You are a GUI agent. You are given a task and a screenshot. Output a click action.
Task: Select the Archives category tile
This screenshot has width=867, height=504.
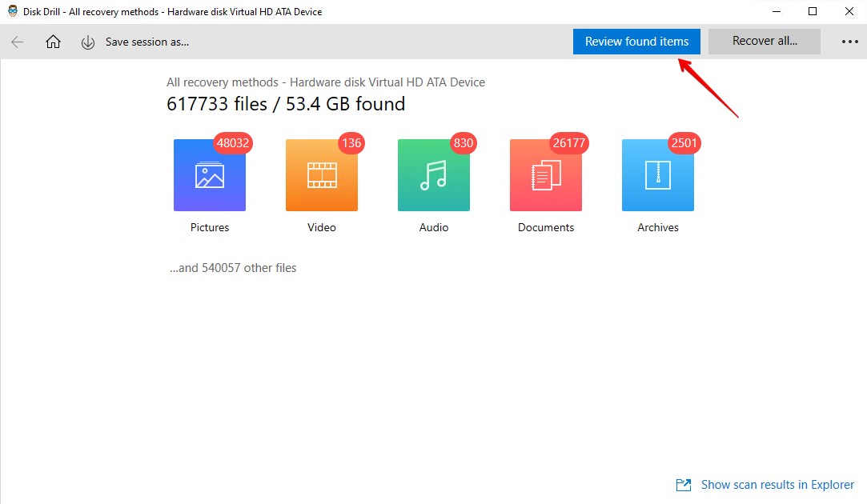point(658,175)
